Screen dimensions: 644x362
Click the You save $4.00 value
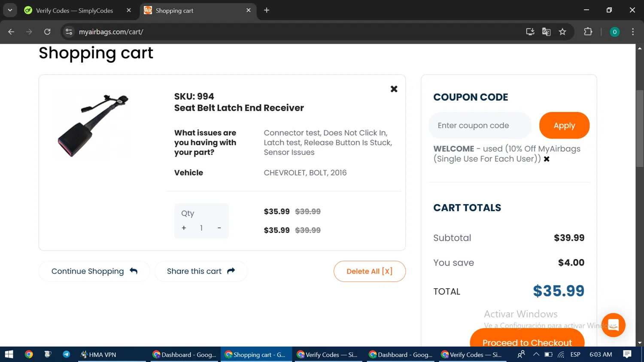click(x=571, y=262)
